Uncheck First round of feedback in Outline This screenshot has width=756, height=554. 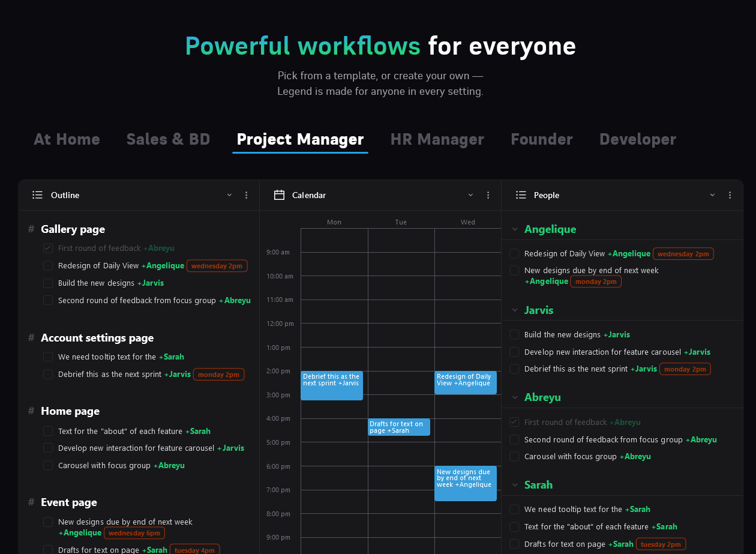pos(48,248)
